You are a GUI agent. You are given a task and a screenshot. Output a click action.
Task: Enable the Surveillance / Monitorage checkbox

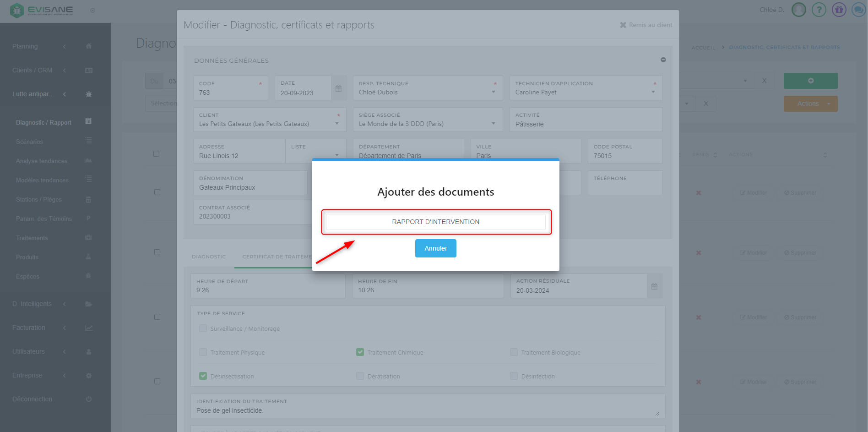(203, 328)
